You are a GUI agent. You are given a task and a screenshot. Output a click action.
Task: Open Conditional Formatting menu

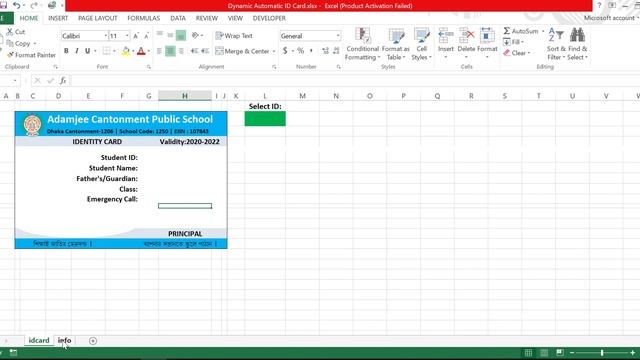click(362, 44)
